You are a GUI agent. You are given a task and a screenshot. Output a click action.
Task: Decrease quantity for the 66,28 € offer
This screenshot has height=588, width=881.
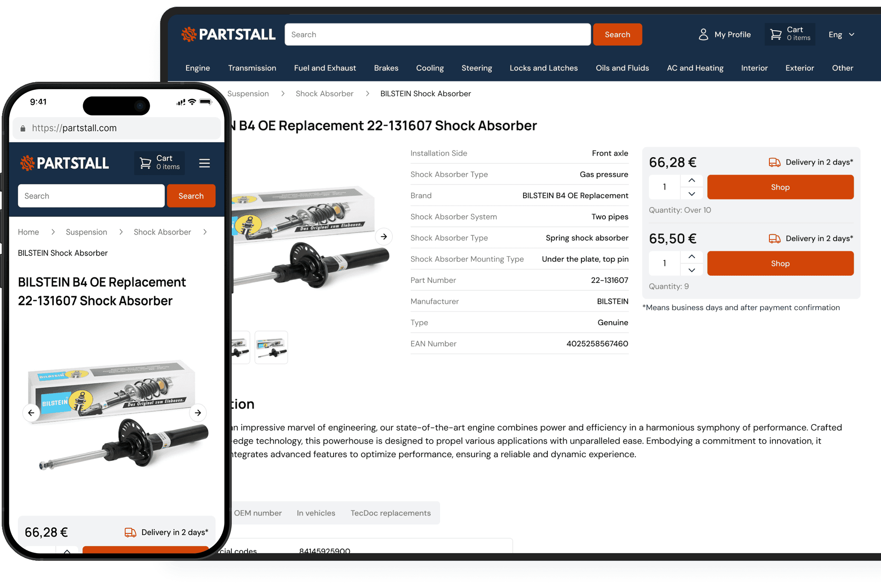point(691,193)
